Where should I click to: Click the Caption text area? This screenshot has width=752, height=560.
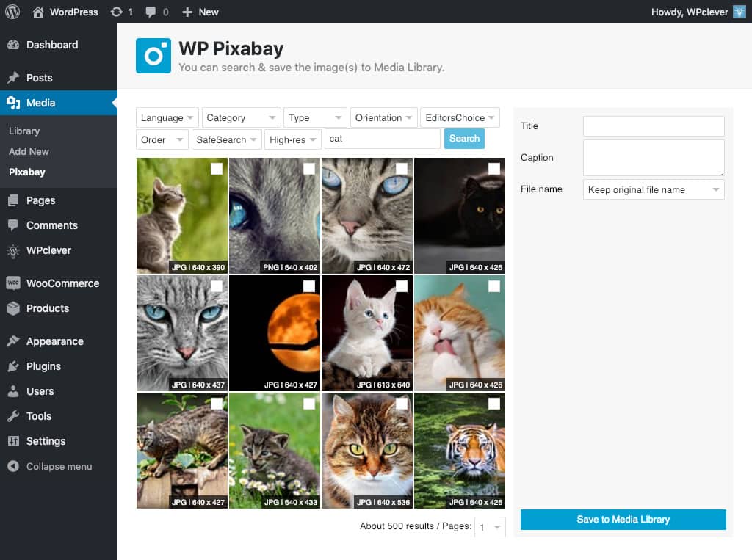[x=654, y=158]
